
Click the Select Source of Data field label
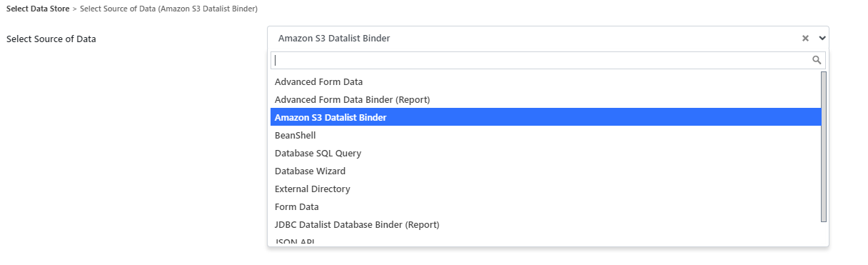click(51, 39)
